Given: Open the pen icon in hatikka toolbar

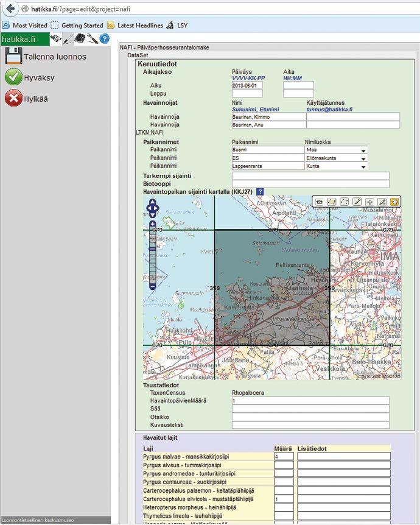Looking at the screenshot, I should coord(68,39).
